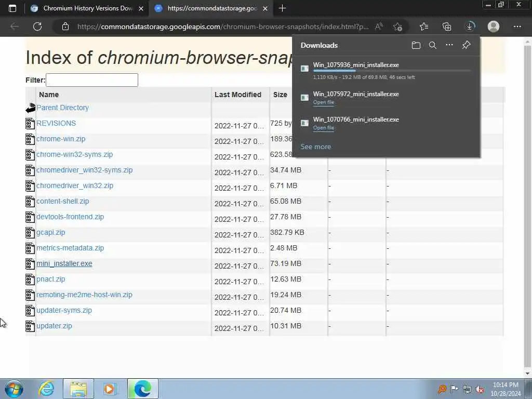Open more options in Downloads panel
532x399 pixels.
click(x=449, y=45)
